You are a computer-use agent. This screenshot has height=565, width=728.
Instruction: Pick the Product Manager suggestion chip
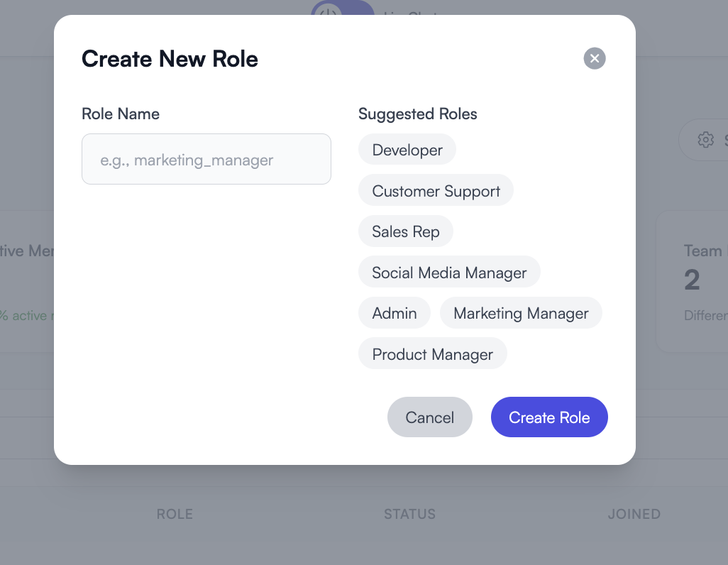[x=433, y=353]
